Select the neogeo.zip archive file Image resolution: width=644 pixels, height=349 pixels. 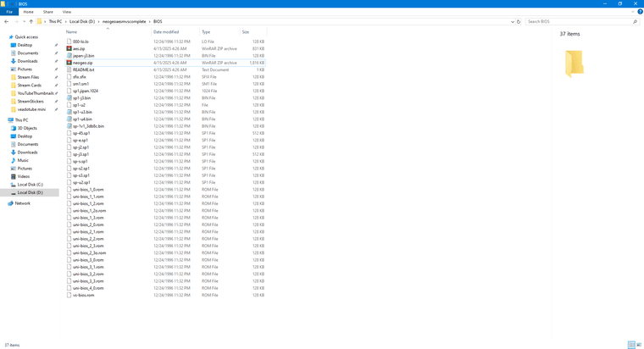click(82, 63)
